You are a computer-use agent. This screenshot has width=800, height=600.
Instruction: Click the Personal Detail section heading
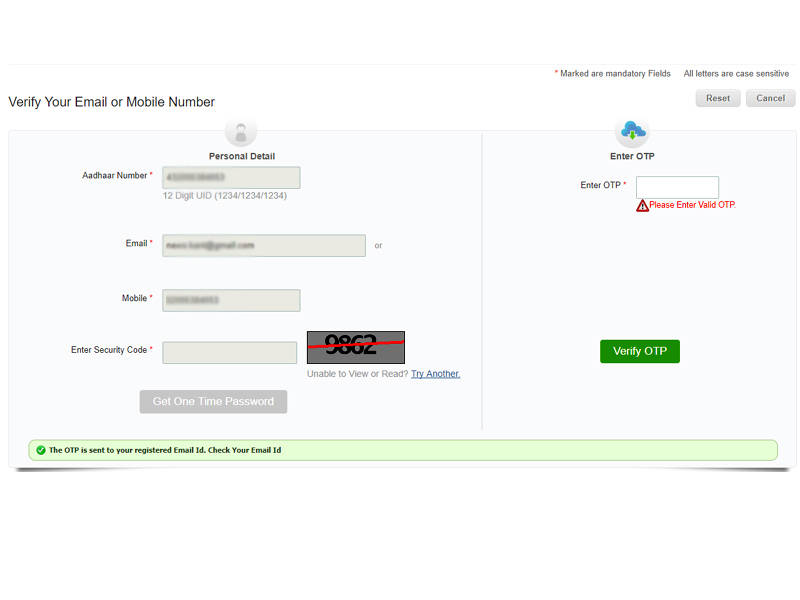tap(241, 156)
